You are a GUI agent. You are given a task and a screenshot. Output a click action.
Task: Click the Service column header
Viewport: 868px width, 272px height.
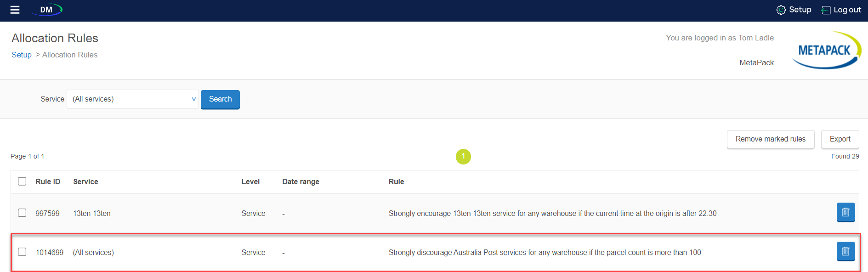point(85,181)
